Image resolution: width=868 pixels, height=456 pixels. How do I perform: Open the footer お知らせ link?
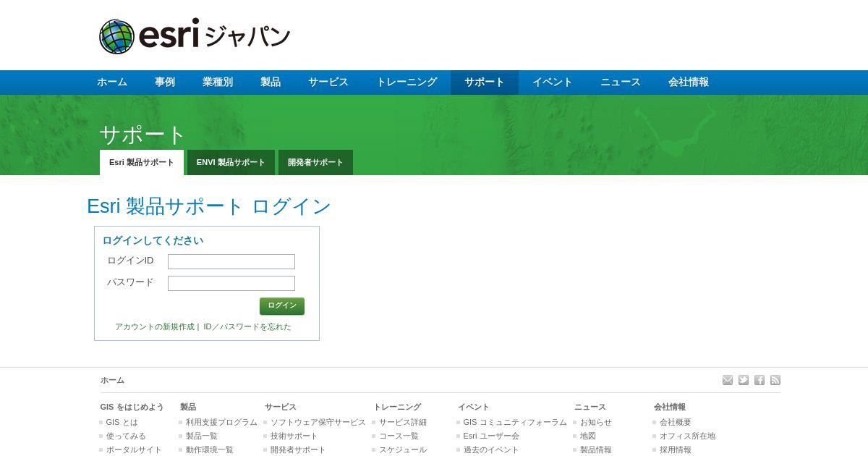[596, 422]
